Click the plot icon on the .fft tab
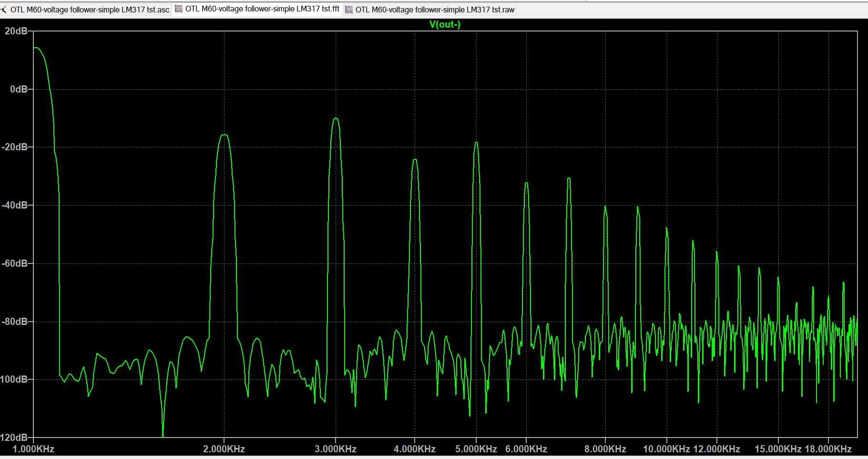This screenshot has height=459, width=868. point(179,9)
